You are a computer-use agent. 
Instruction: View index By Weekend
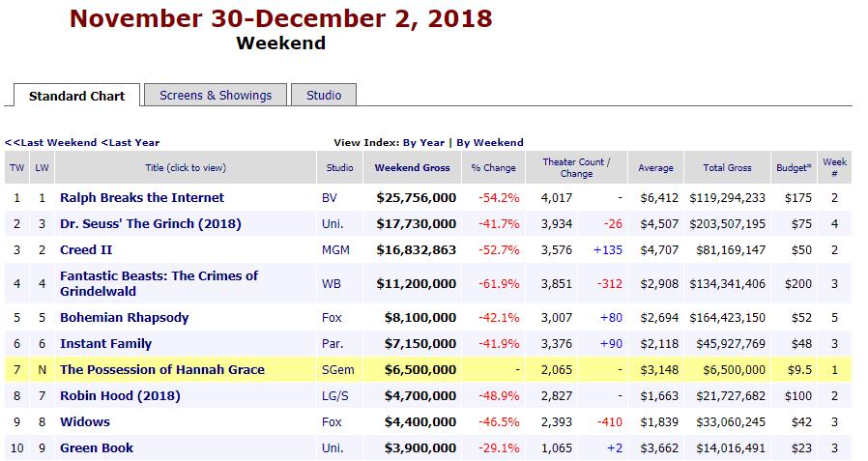490,142
